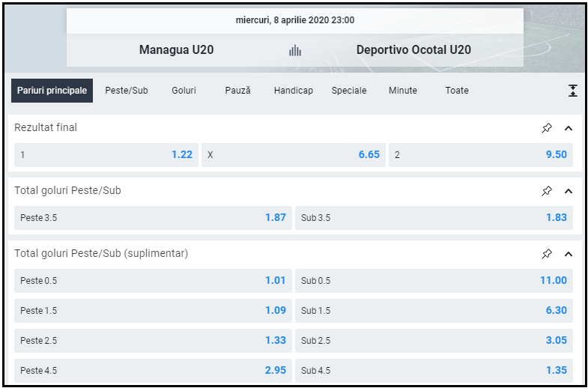Pin the Rezultat final market

547,128
